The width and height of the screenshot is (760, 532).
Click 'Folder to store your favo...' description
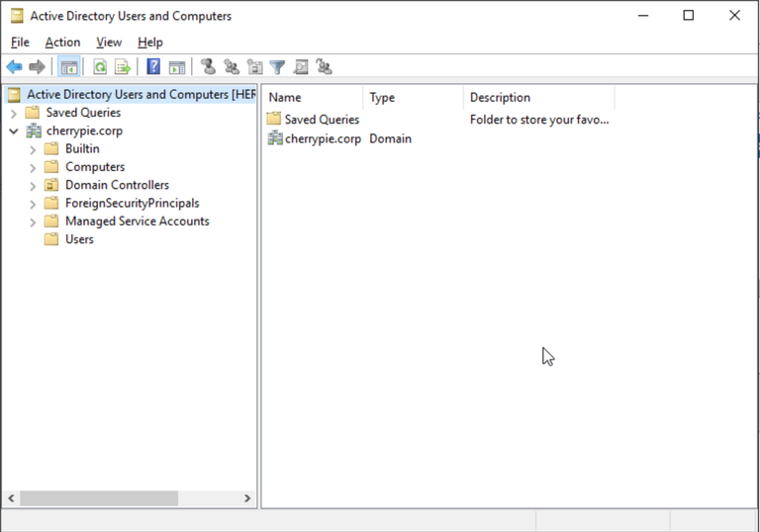539,120
